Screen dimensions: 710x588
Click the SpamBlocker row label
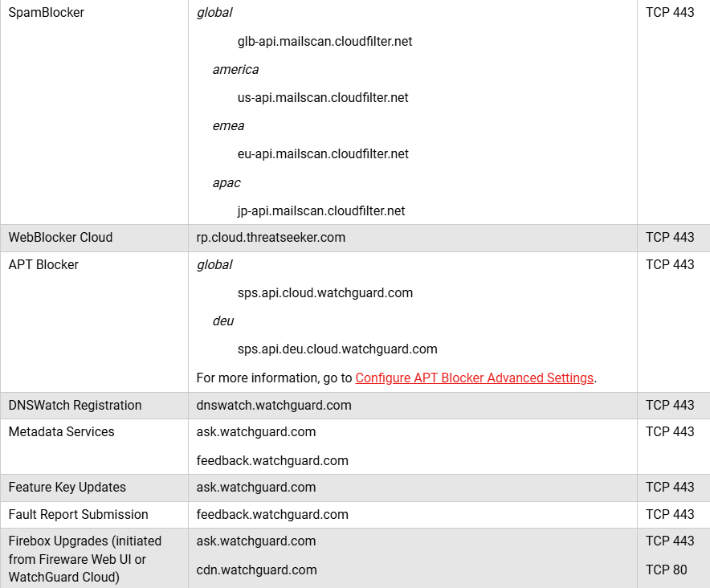(46, 13)
